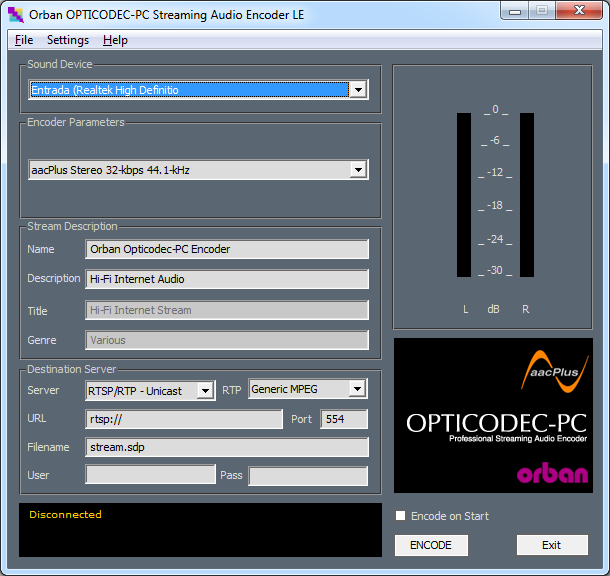610x576 pixels.
Task: Click the Genre field showing Various
Action: click(227, 340)
